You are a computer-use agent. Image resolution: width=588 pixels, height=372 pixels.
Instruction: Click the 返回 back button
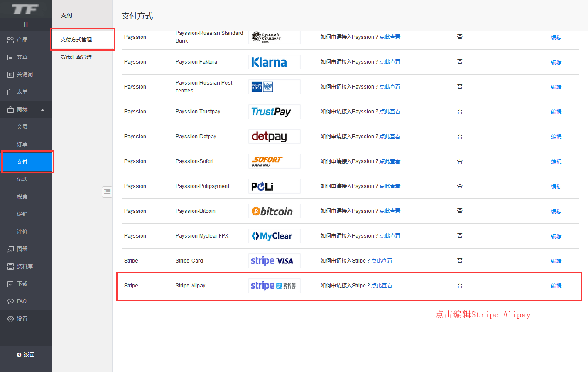click(x=26, y=355)
